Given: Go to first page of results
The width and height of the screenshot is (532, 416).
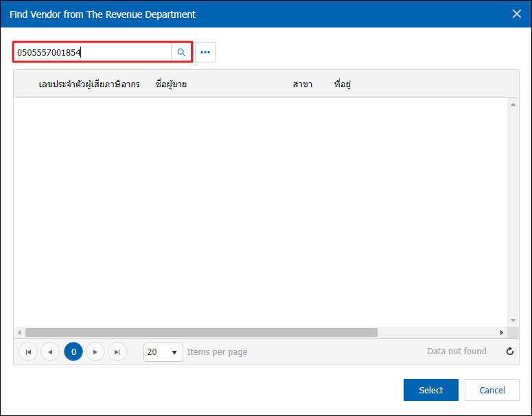Looking at the screenshot, I should 28,352.
